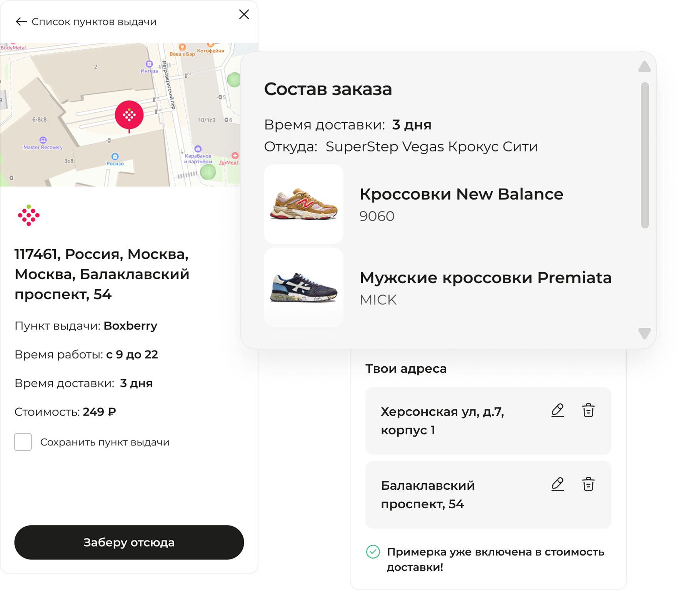This screenshot has height=614, width=700.
Task: Click the back arrow to pickup list
Action: [21, 22]
